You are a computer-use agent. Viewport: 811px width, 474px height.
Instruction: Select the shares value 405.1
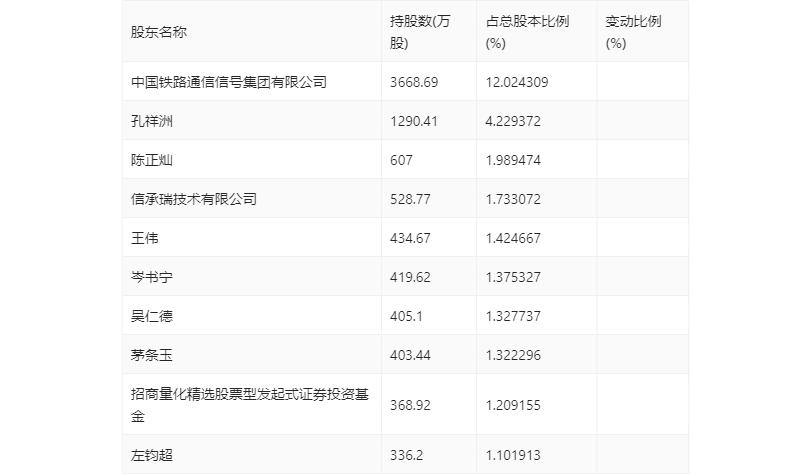click(406, 316)
